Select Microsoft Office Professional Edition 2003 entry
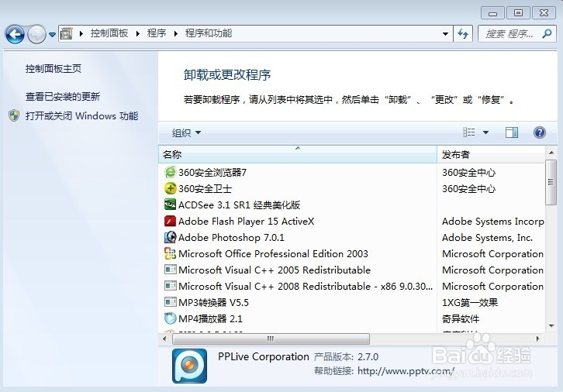The image size is (563, 392). 273,254
